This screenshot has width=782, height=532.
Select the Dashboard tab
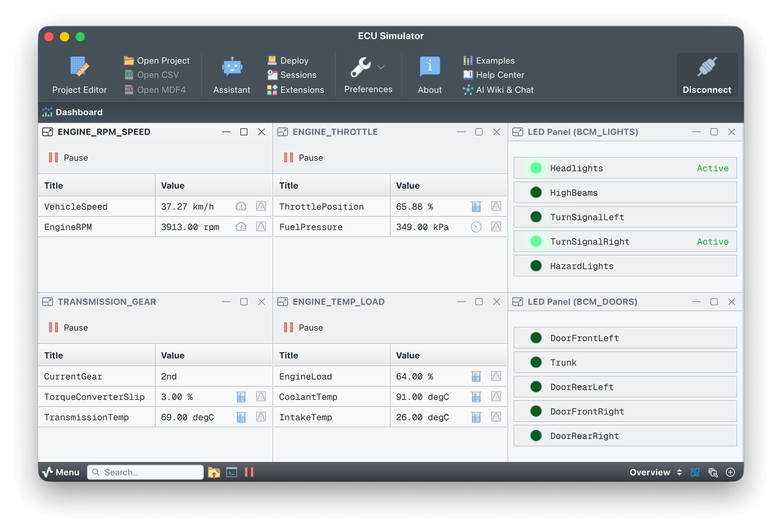72,112
